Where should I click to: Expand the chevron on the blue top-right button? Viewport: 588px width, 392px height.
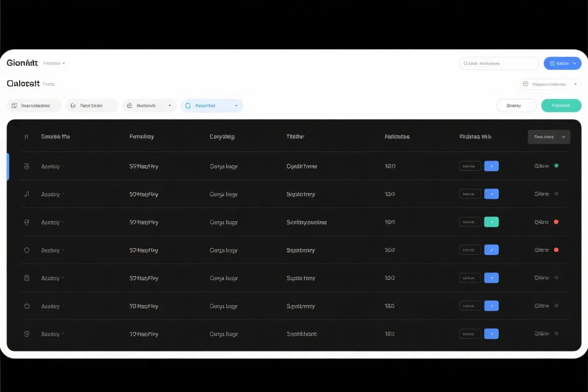point(574,63)
